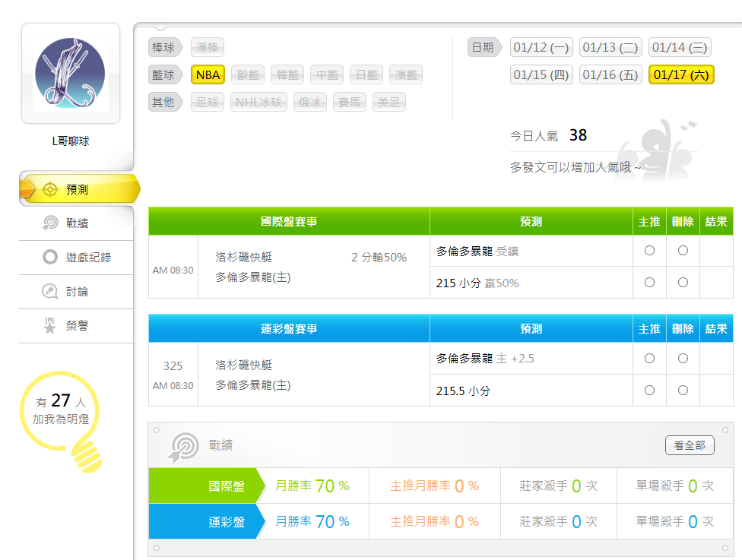Select 刪除 radio for 215.5 小分 prediction
Screen dimensions: 742x560
(683, 390)
